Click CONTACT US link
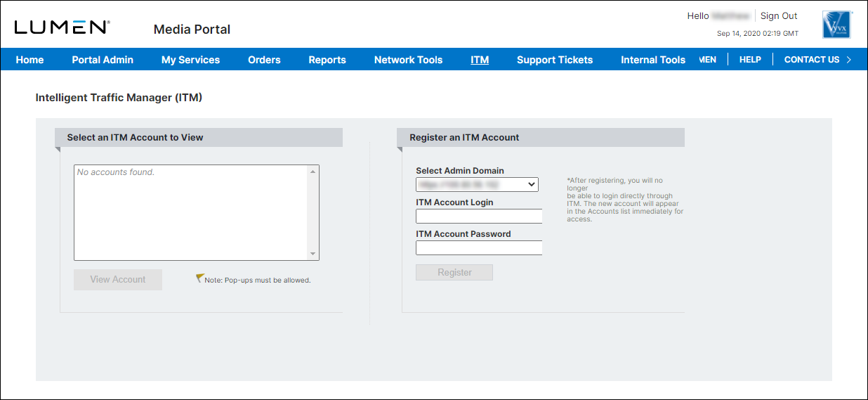The width and height of the screenshot is (868, 400). [x=812, y=60]
